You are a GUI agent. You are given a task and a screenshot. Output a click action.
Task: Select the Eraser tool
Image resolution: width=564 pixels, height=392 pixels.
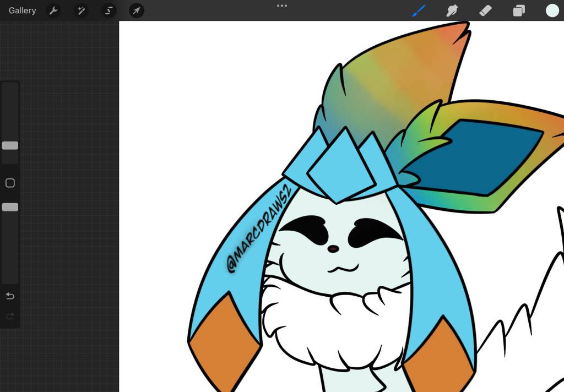tap(485, 11)
